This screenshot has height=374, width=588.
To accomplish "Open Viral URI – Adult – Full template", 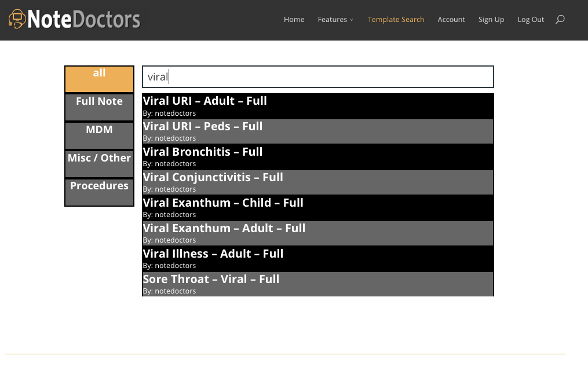I will [317, 107].
